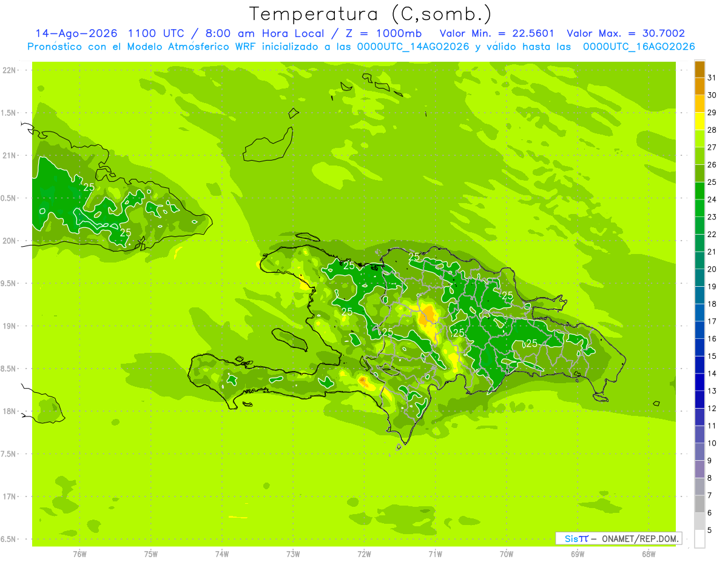Click the '17N' latitude axis label
The image size is (728, 562).
point(9,497)
